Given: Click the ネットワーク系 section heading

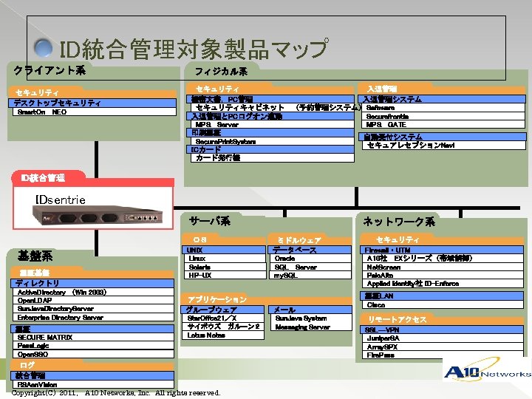Looking at the screenshot, I should click(399, 222).
